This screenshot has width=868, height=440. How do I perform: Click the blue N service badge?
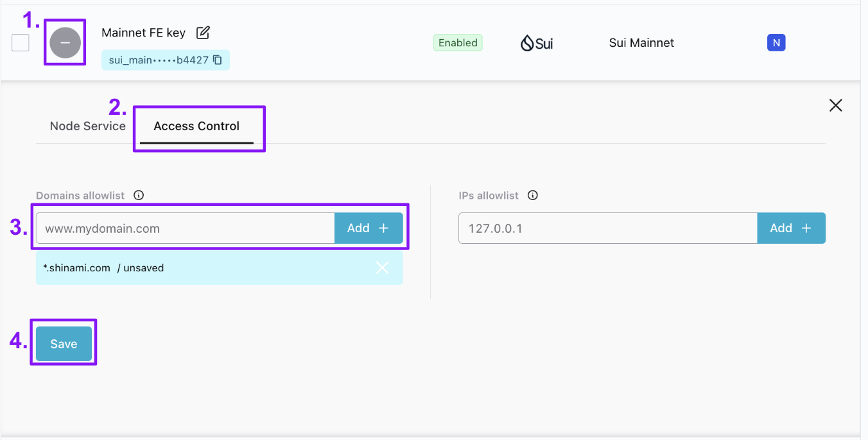click(x=776, y=43)
